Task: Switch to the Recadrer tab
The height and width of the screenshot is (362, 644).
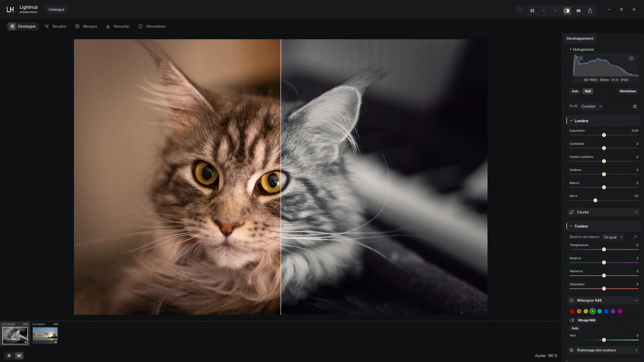Action: coord(56,26)
